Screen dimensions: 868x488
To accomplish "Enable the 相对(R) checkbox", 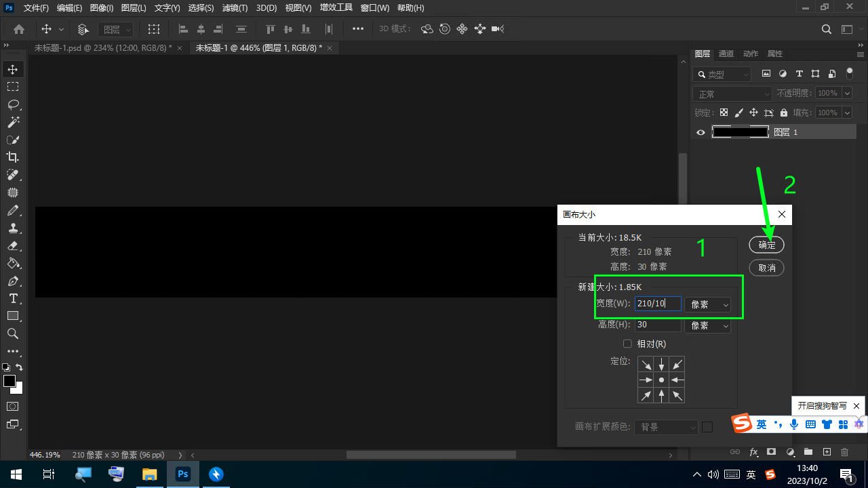I will (x=627, y=344).
